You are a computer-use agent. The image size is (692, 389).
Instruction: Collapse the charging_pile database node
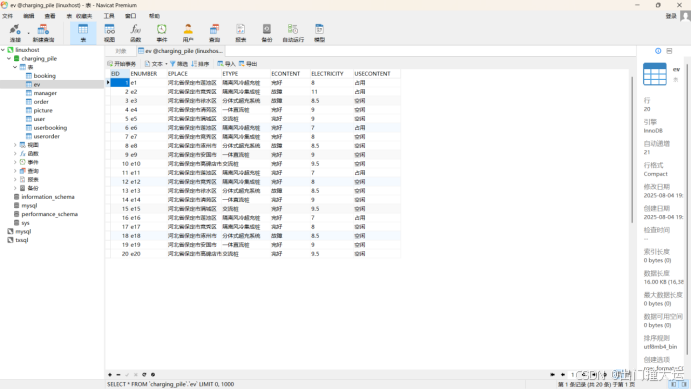pos(9,58)
